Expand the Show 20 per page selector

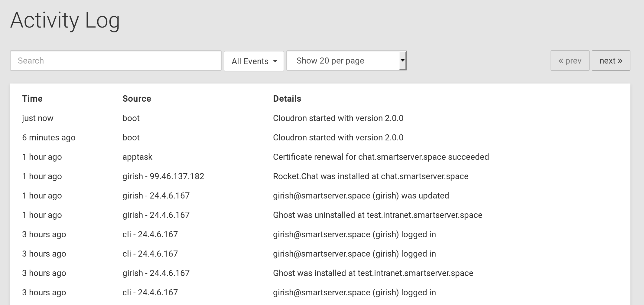346,61
